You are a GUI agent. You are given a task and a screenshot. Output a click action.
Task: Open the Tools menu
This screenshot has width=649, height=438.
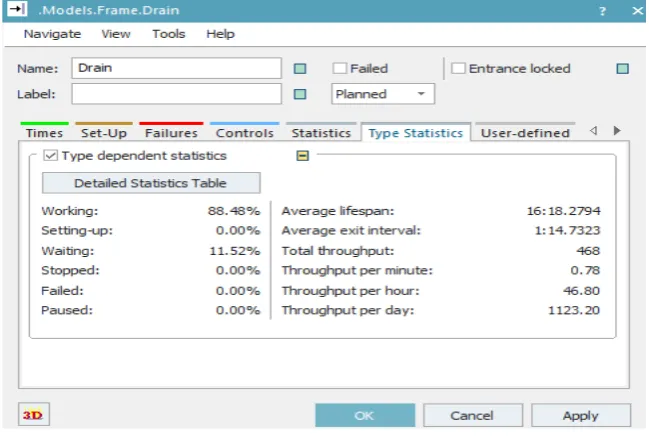tap(168, 34)
